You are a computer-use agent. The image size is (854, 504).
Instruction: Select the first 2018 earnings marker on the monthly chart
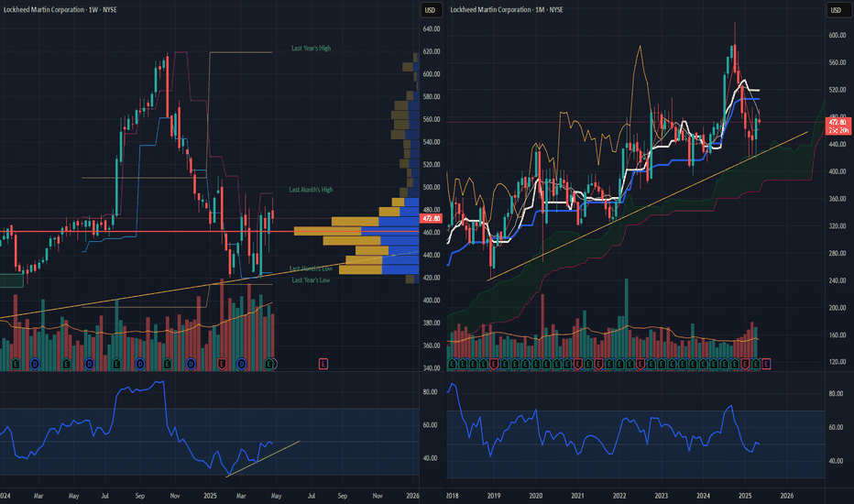click(452, 364)
